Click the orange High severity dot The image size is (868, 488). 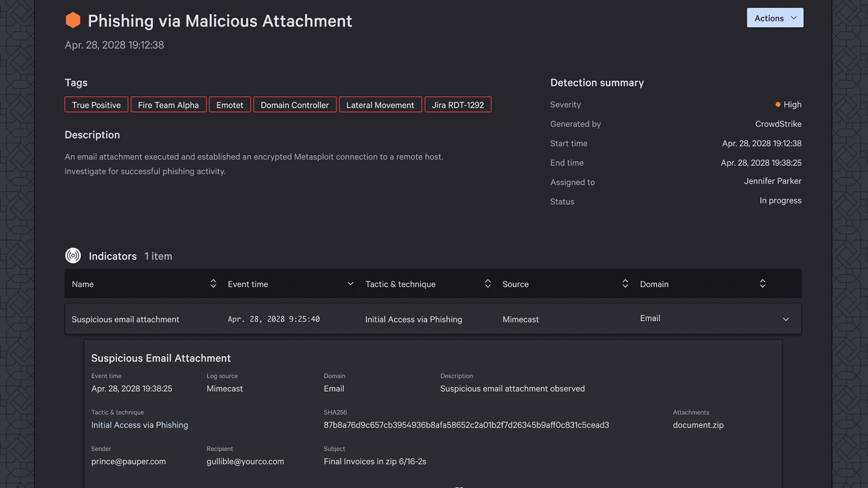click(x=778, y=104)
